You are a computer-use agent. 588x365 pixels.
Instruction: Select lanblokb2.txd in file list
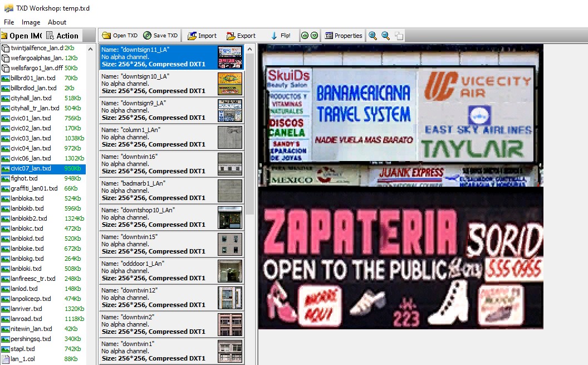point(43,218)
